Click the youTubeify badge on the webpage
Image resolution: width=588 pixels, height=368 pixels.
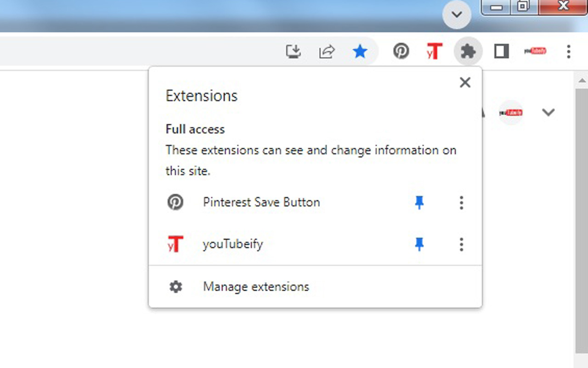[x=510, y=112]
